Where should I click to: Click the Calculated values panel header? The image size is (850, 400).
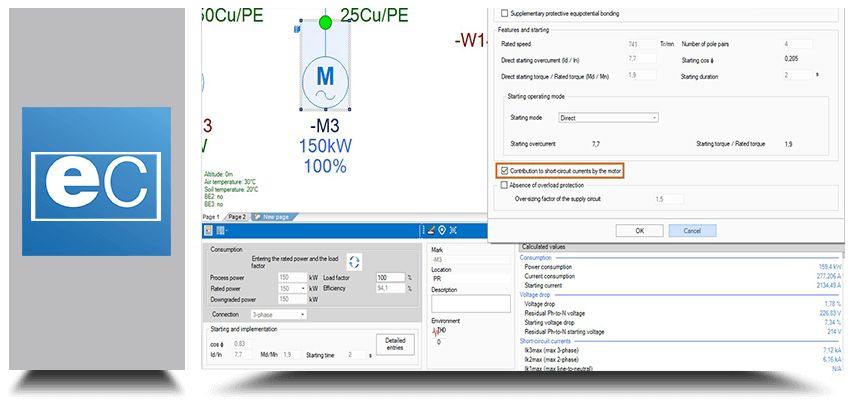coord(680,247)
